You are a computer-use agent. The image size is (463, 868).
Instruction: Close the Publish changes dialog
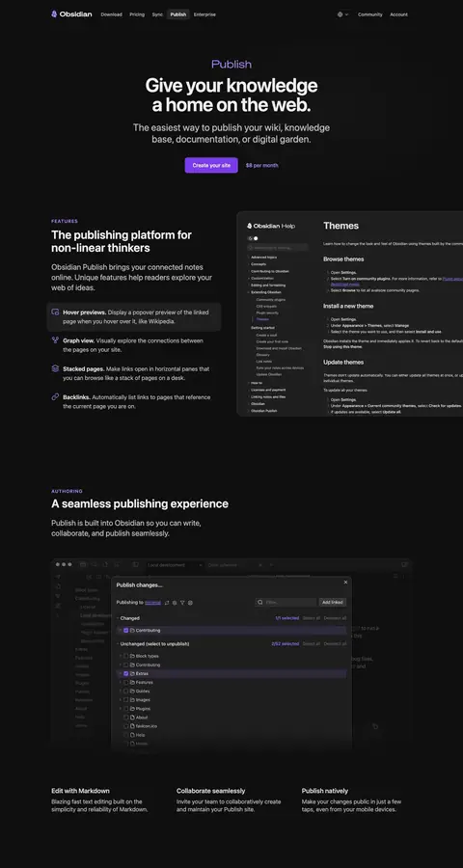pos(345,583)
